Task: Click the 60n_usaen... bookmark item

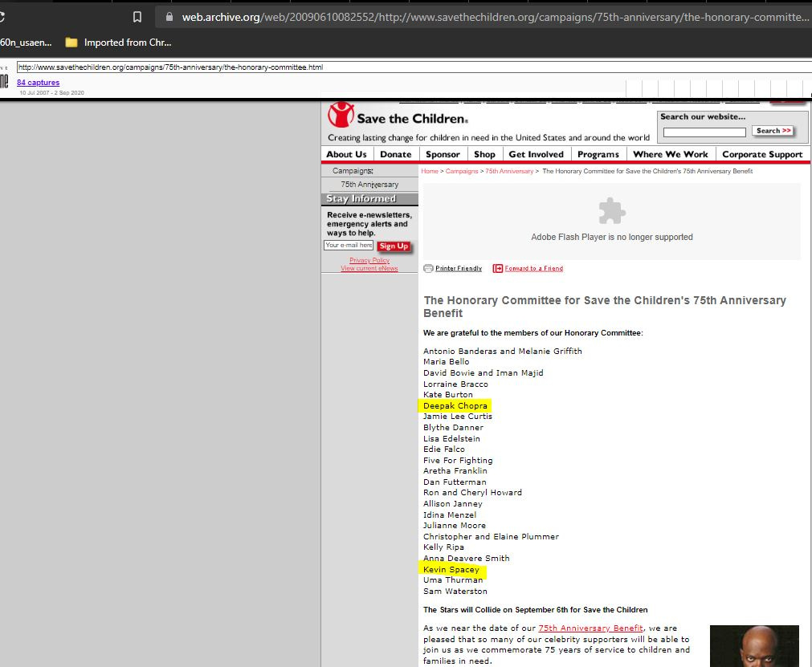Action: point(26,43)
